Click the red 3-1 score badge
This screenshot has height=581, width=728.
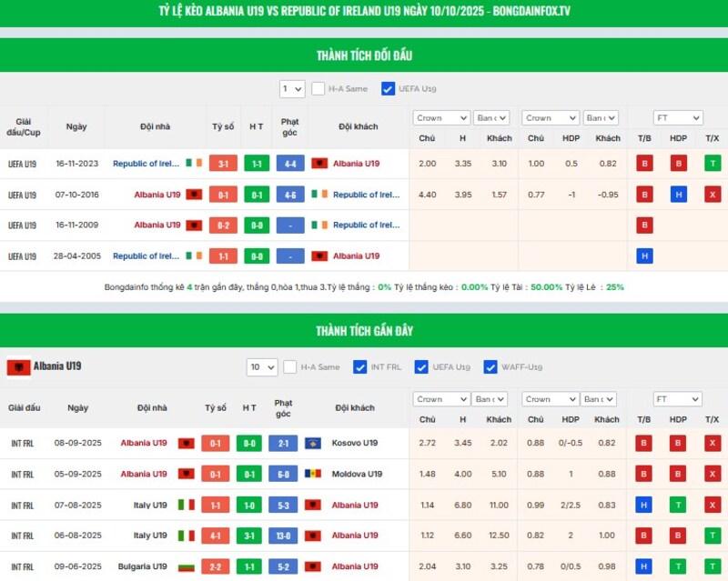point(223,164)
